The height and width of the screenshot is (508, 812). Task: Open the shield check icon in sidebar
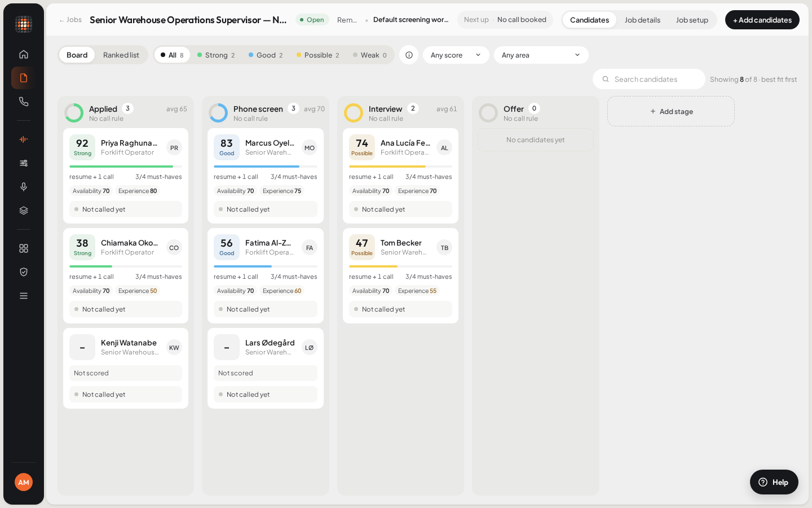tap(24, 272)
